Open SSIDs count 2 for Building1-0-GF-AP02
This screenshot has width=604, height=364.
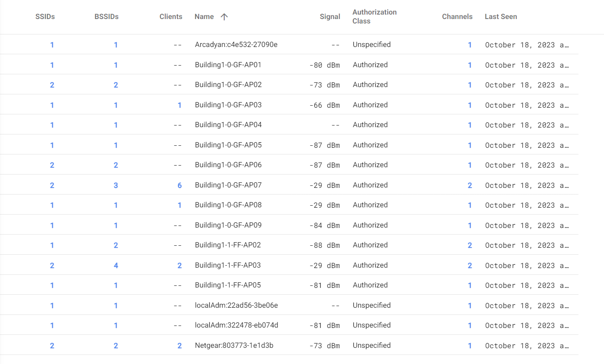(x=52, y=85)
